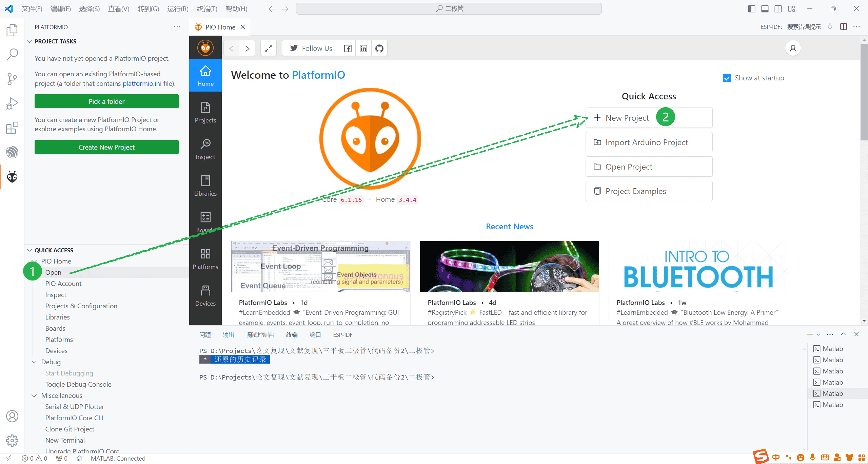Open the 终端(T) menu
The image size is (868, 464).
coord(206,9)
